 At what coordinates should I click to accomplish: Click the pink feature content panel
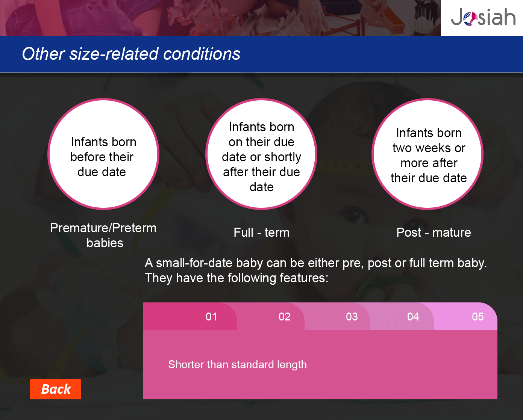click(x=320, y=365)
